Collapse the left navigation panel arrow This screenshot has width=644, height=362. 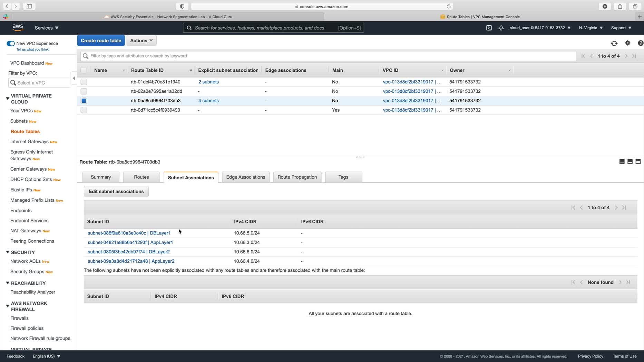74,78
